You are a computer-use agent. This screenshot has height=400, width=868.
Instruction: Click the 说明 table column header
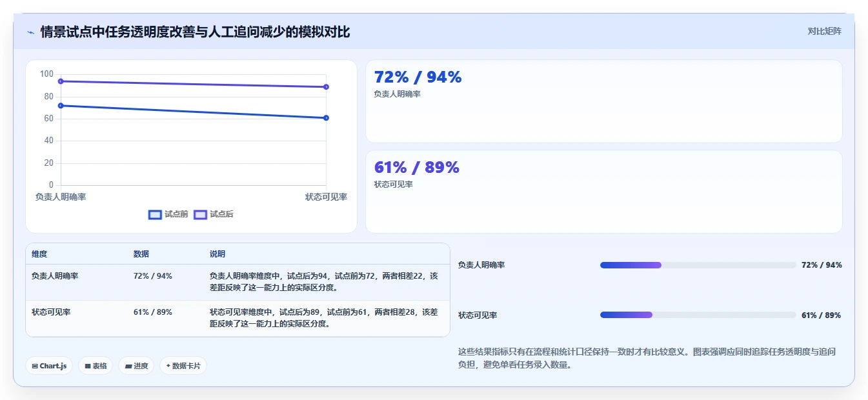click(x=217, y=254)
